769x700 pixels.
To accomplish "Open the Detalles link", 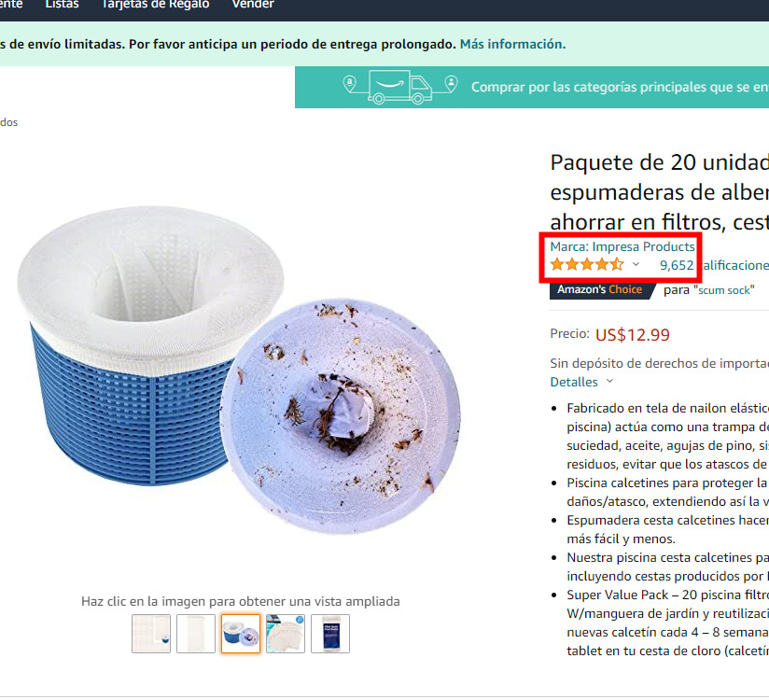I will point(574,382).
